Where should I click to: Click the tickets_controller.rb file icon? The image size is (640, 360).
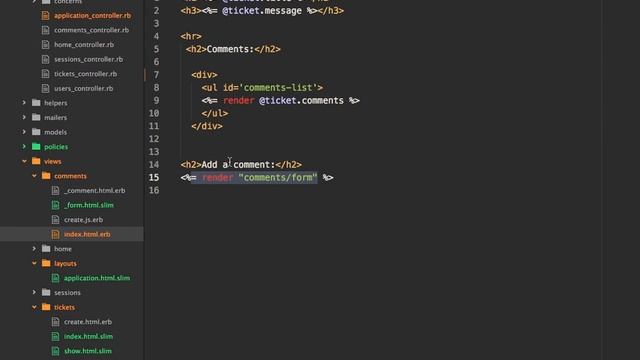tap(46, 74)
